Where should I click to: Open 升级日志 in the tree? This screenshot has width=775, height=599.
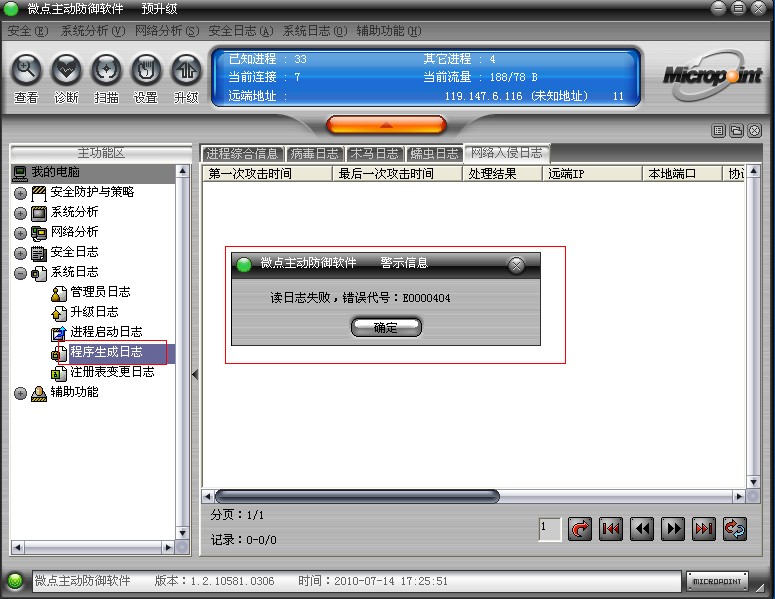[x=94, y=312]
